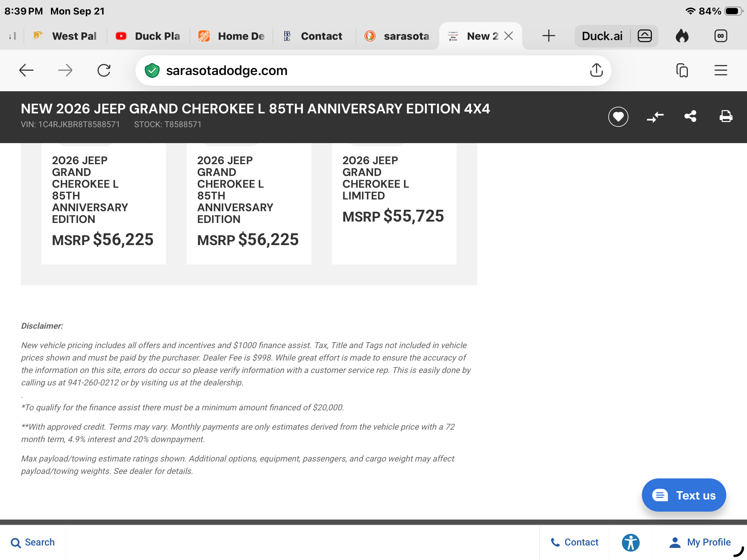
Task: Open Search in the bottom bar
Action: click(x=33, y=542)
